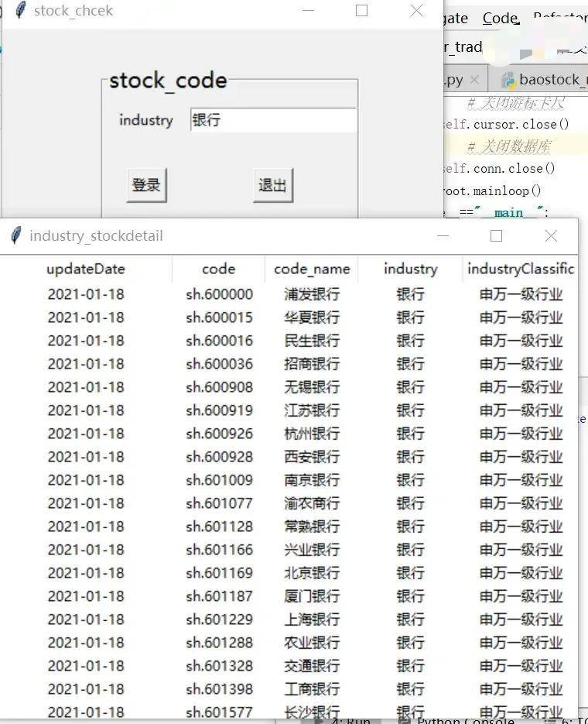Viewport: 588px width, 724px height.
Task: Select code cell sh.601166
Action: pyautogui.click(x=219, y=550)
